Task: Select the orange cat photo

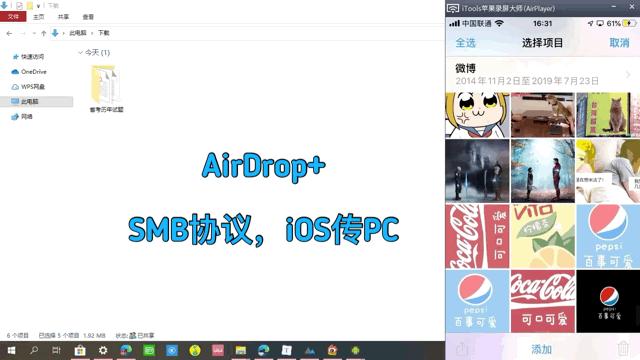Action: click(x=608, y=115)
